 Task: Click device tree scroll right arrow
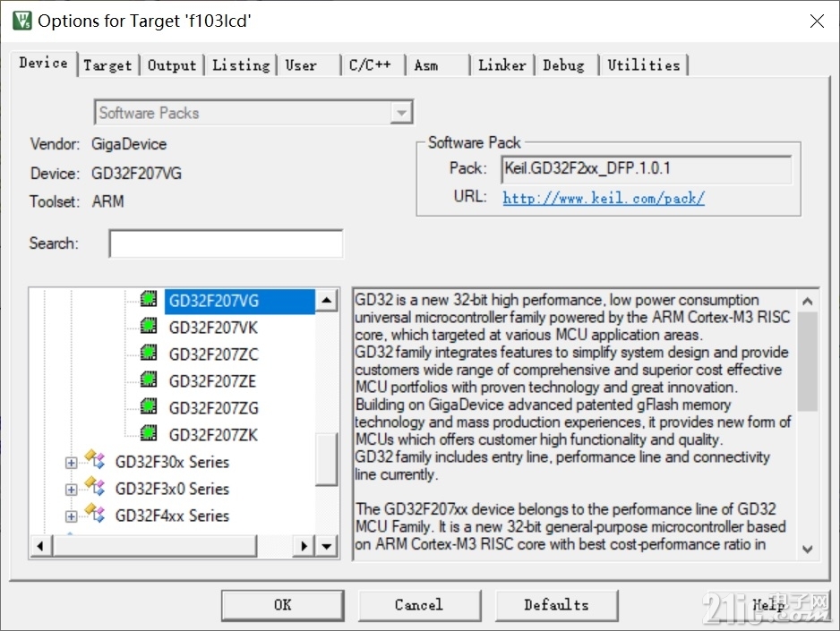click(304, 547)
